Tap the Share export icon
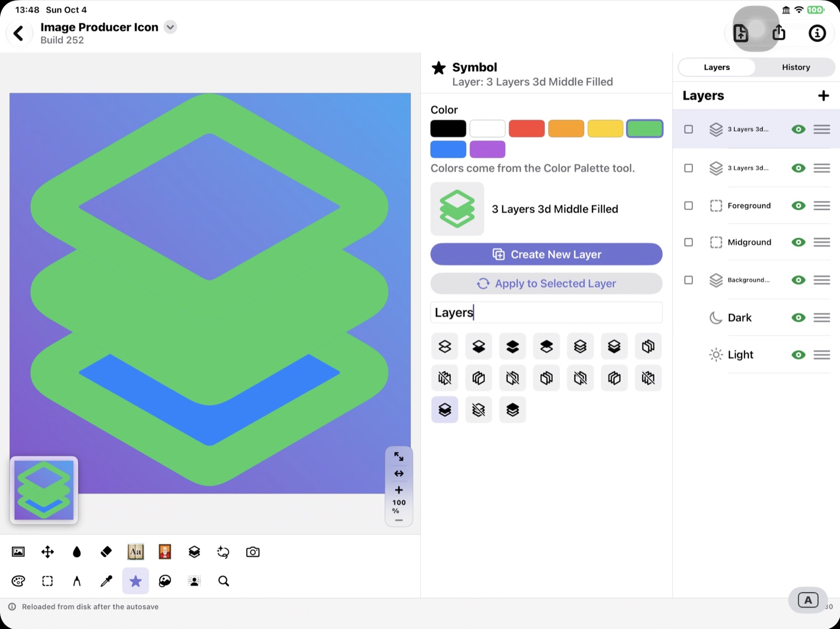Screen dimensions: 840x629 point(779,33)
